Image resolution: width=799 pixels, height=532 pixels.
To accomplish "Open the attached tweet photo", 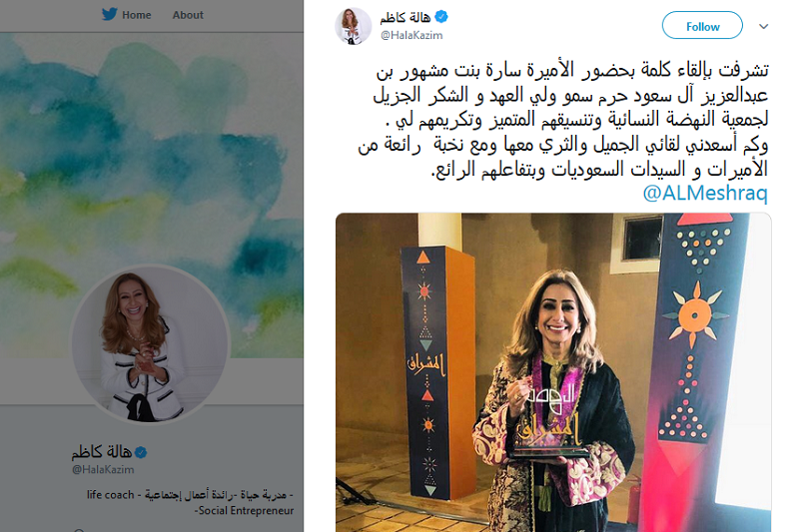I will coord(553,372).
